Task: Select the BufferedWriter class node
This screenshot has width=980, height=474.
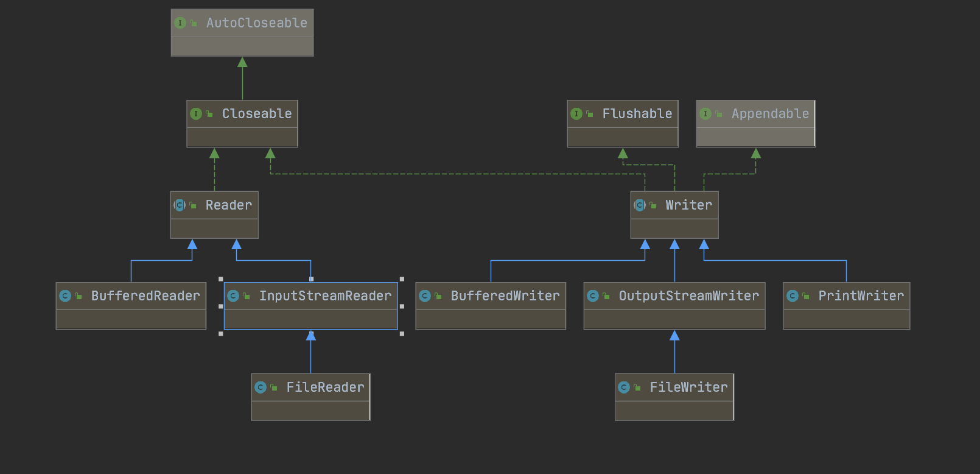Action: tap(491, 305)
